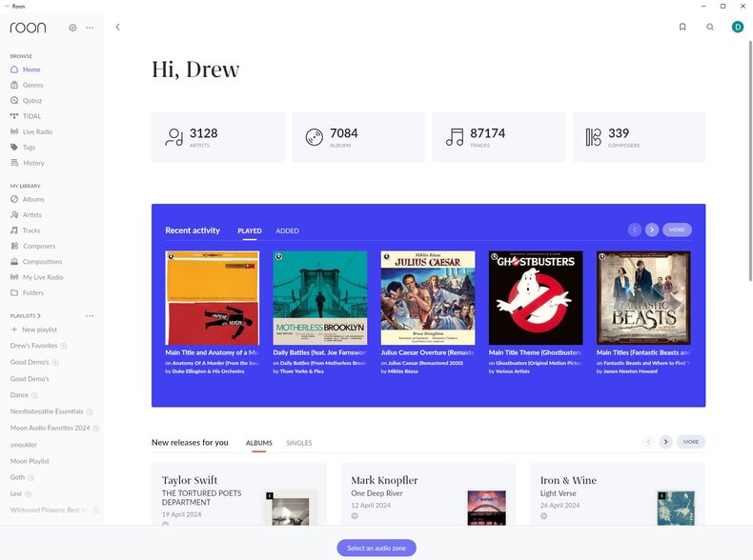Go back using the left arrow
Screen dimensions: 753x560
point(117,27)
